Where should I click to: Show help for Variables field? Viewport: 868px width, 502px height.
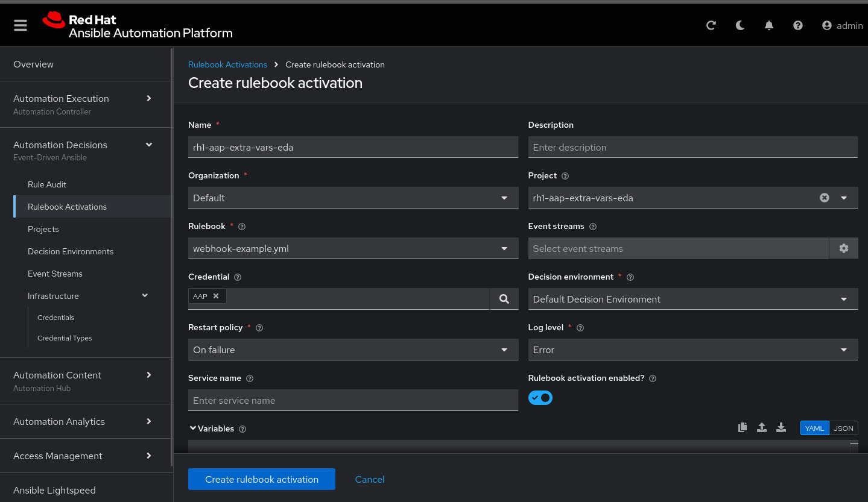tap(242, 429)
